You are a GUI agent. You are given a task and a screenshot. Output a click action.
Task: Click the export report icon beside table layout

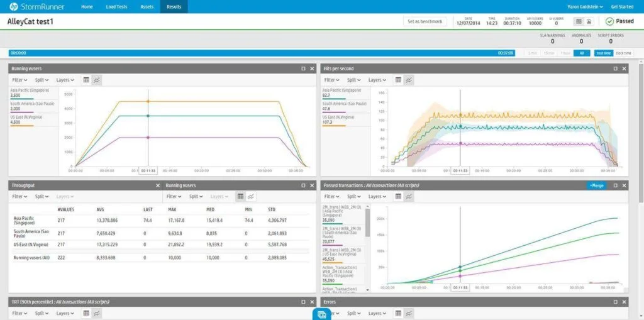pos(589,21)
